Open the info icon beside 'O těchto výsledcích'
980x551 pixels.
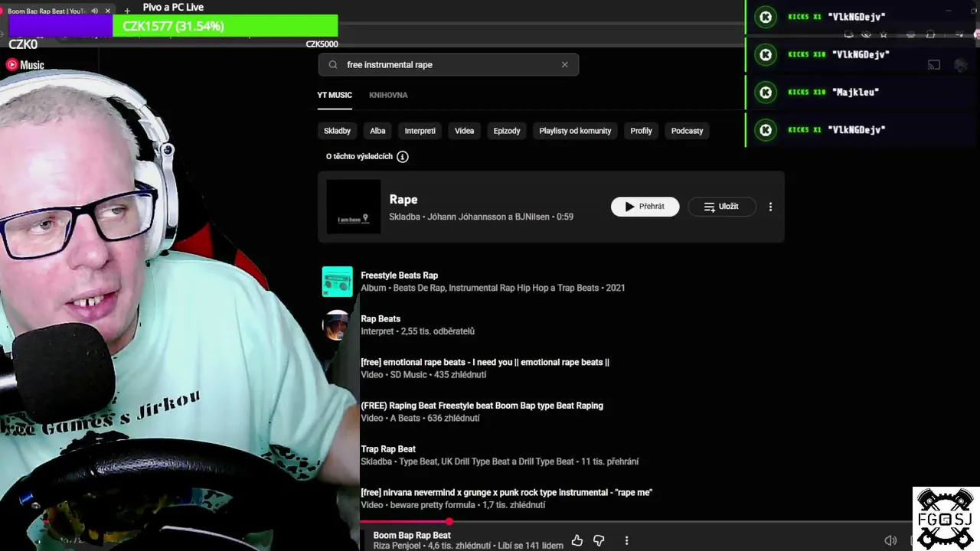pyautogui.click(x=403, y=157)
